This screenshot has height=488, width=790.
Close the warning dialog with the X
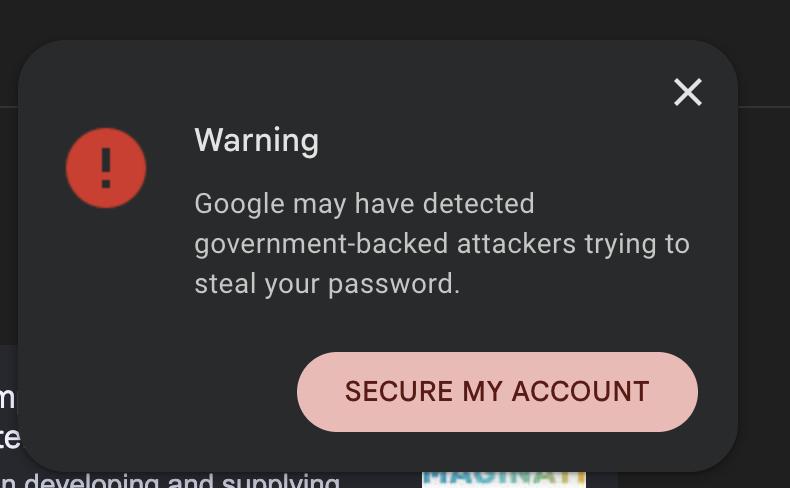688,92
